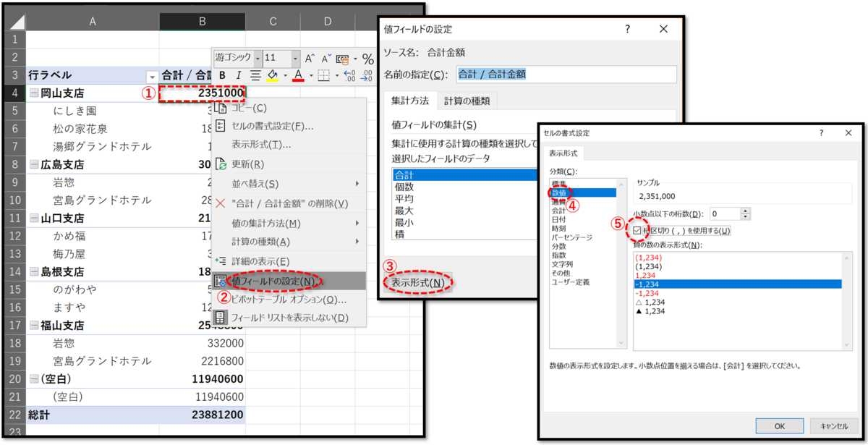Apply percent style from the mini toolbar
Screen dimensions: 868x445
tap(367, 58)
